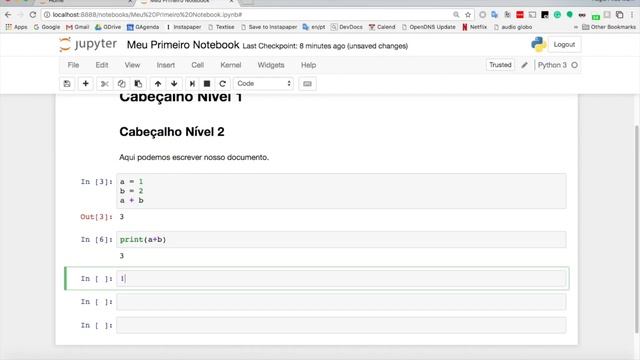This screenshot has height=360, width=640.
Task: Open the View menu
Action: click(x=132, y=65)
